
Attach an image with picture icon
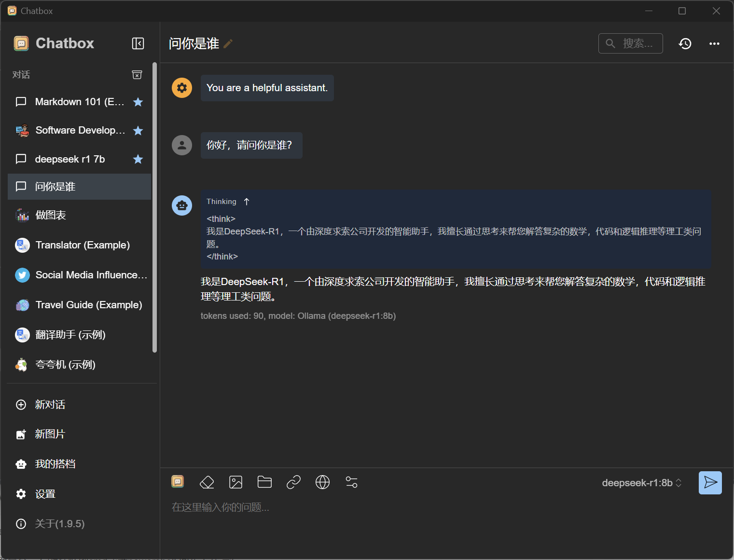point(236,482)
